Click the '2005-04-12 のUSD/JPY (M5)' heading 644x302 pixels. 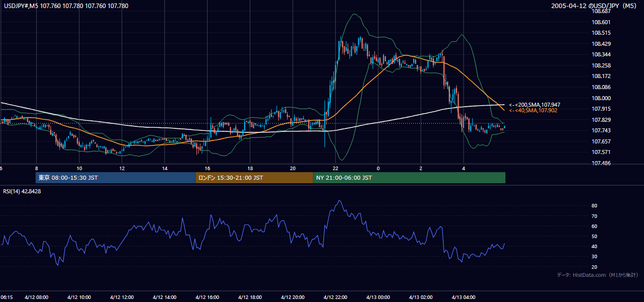(595, 6)
